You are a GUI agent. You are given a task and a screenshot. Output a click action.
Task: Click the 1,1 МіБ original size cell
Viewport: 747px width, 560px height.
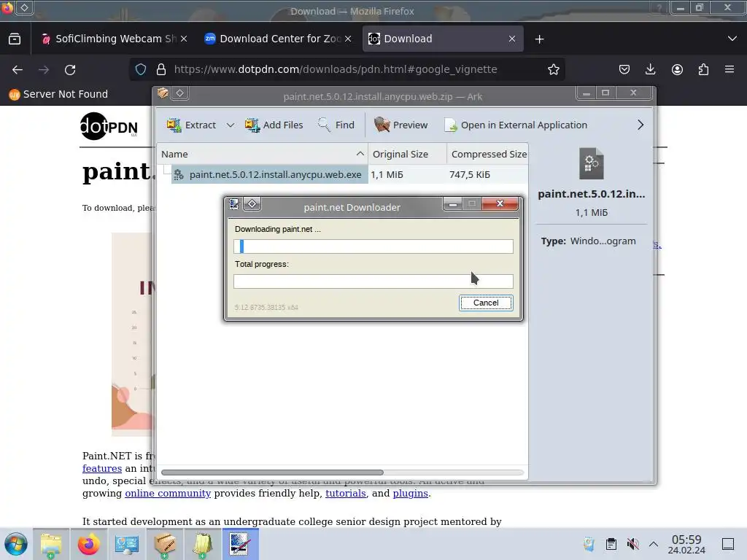pos(387,174)
